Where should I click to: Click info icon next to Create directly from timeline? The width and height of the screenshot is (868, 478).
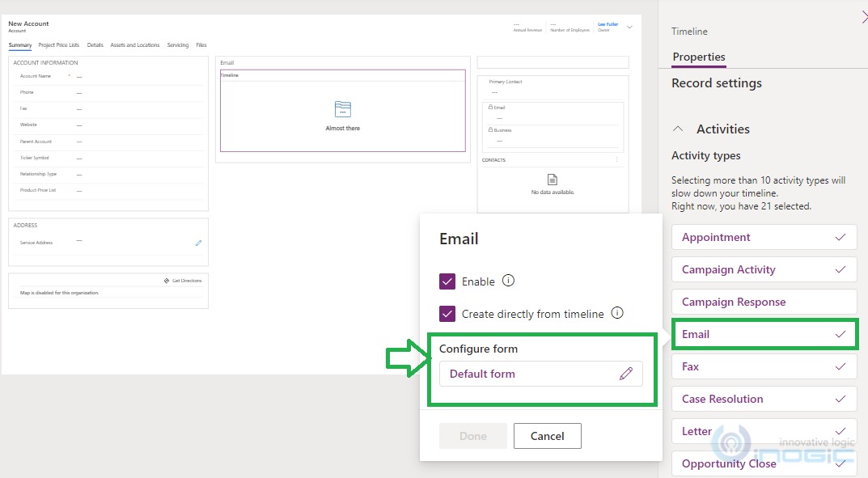point(616,313)
